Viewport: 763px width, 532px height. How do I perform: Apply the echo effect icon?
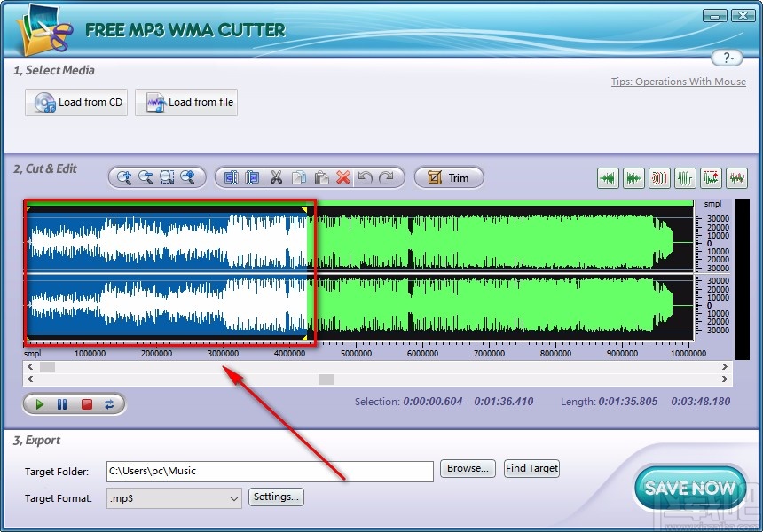coord(659,178)
